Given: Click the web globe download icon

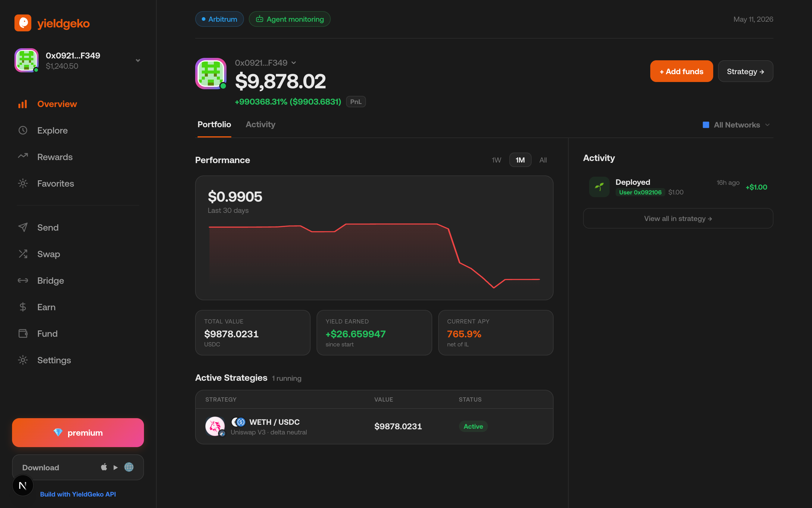Looking at the screenshot, I should (x=129, y=467).
